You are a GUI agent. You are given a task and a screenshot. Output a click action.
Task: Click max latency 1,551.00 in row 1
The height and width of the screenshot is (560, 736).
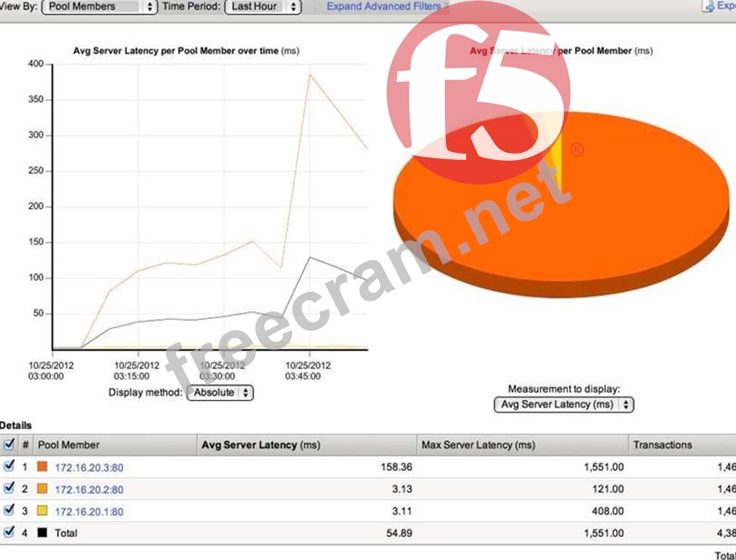coord(603,467)
